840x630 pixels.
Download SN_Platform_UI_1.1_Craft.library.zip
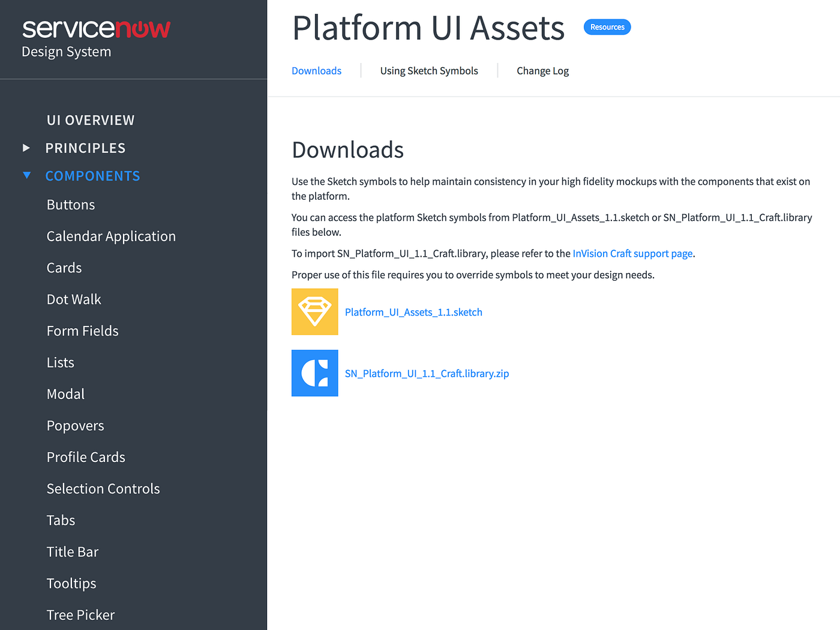point(427,373)
